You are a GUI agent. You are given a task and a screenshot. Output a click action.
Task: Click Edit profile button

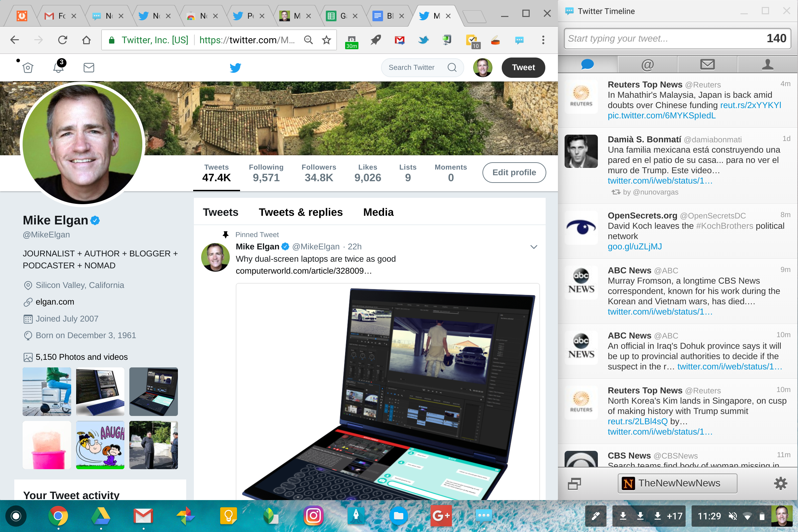pyautogui.click(x=514, y=172)
